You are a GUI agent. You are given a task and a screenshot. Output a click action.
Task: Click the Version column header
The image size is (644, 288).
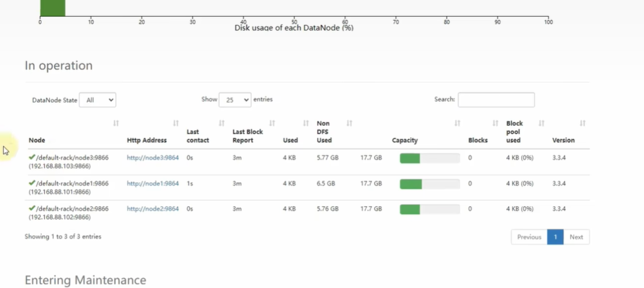point(563,140)
